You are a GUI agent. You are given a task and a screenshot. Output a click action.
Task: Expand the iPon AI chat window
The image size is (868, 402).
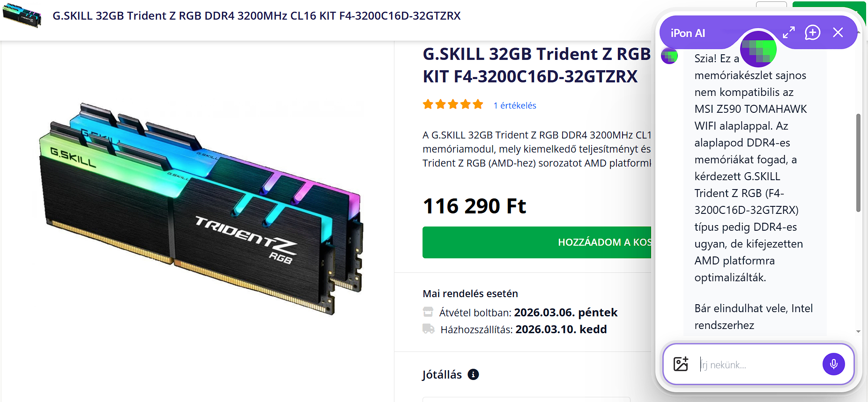(x=789, y=32)
